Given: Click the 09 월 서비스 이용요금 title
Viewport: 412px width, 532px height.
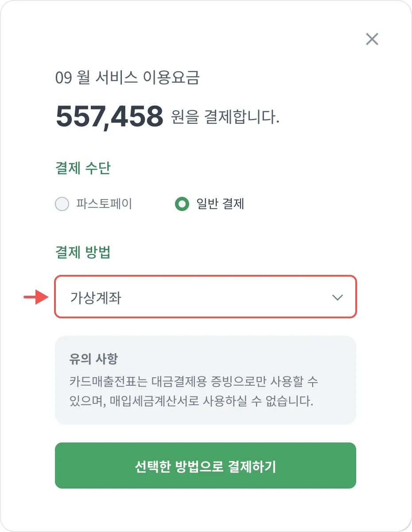Looking at the screenshot, I should (x=128, y=78).
